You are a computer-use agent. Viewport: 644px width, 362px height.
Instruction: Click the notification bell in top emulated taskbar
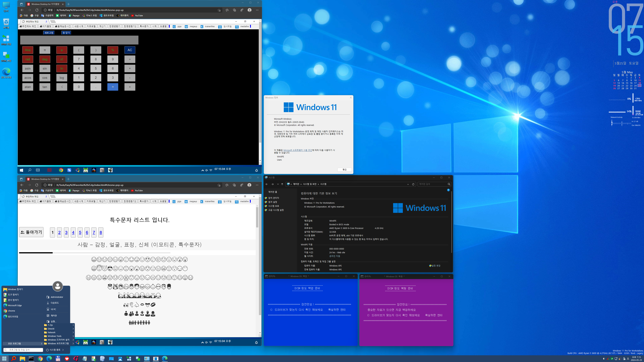tap(256, 170)
